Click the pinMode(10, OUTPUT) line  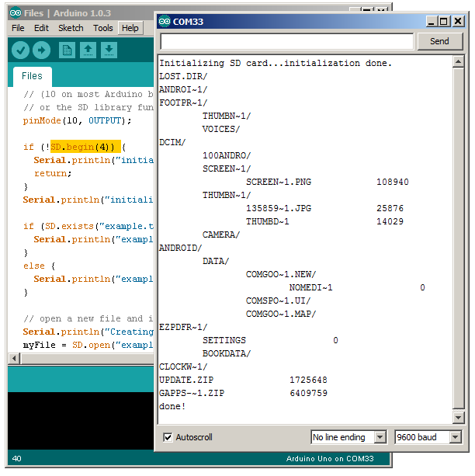[77, 120]
